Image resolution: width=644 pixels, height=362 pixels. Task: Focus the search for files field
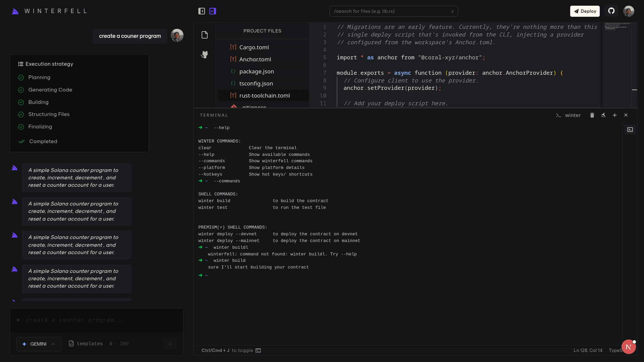393,11
